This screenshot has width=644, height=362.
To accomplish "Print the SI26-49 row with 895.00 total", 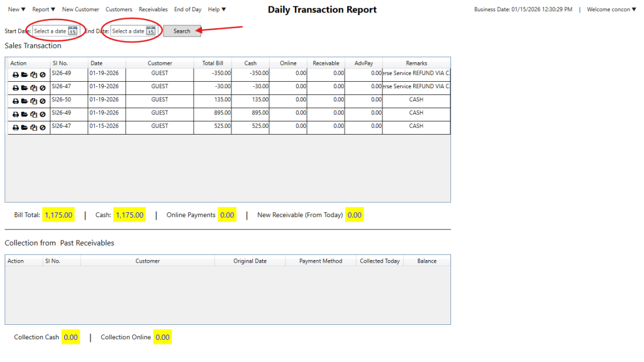I will pyautogui.click(x=16, y=114).
